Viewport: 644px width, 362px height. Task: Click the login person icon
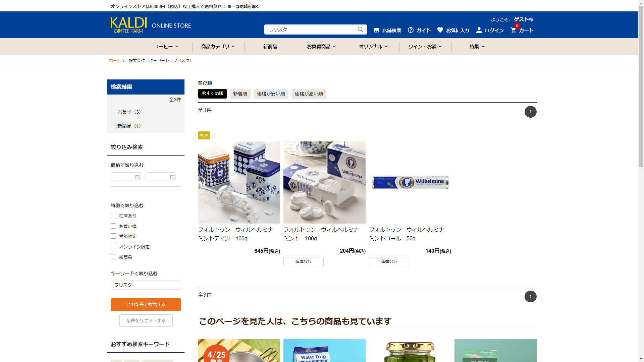pyautogui.click(x=479, y=30)
